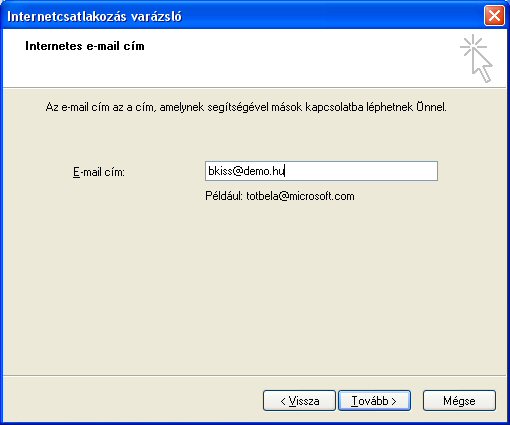The width and height of the screenshot is (510, 425).
Task: Click the "Internetes e-mail cím" heading
Action: point(85,46)
